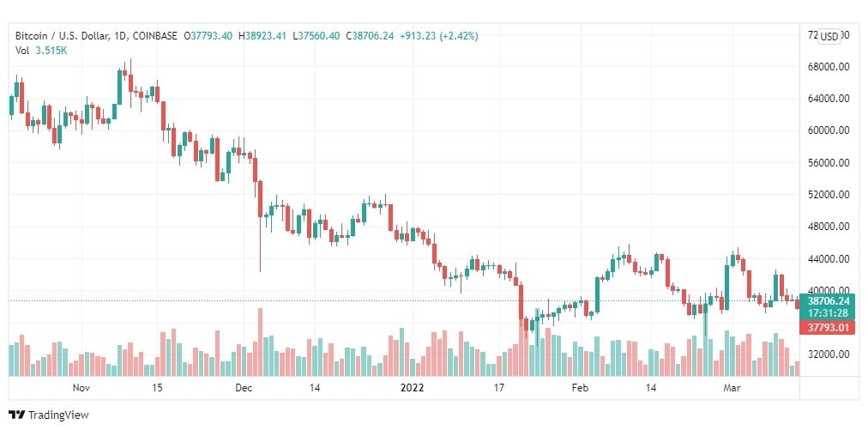Select the Feb label on the time axis

tap(580, 388)
